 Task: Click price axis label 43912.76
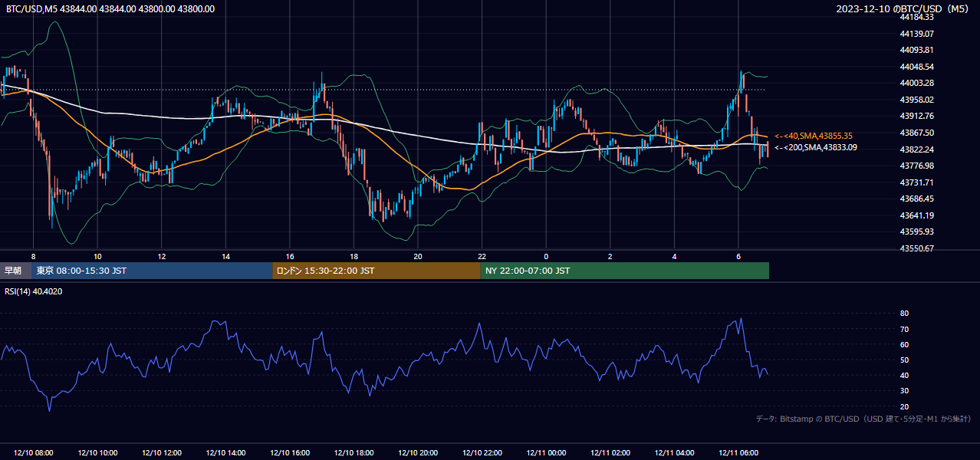[x=916, y=116]
